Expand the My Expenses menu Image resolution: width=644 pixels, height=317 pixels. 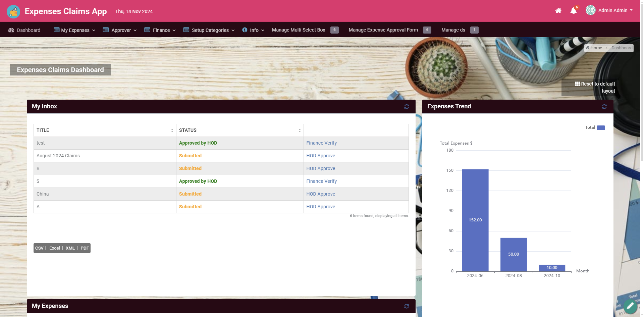(x=74, y=30)
